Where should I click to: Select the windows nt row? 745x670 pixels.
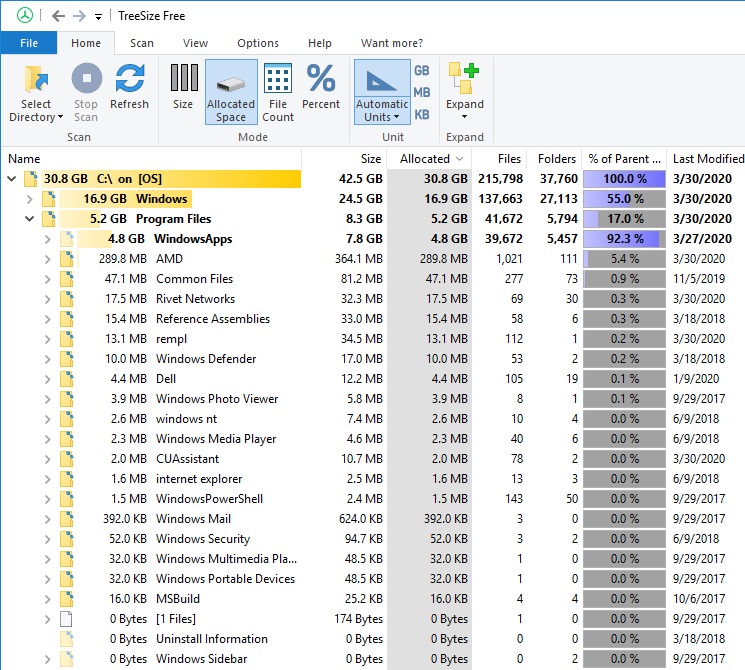(372, 419)
